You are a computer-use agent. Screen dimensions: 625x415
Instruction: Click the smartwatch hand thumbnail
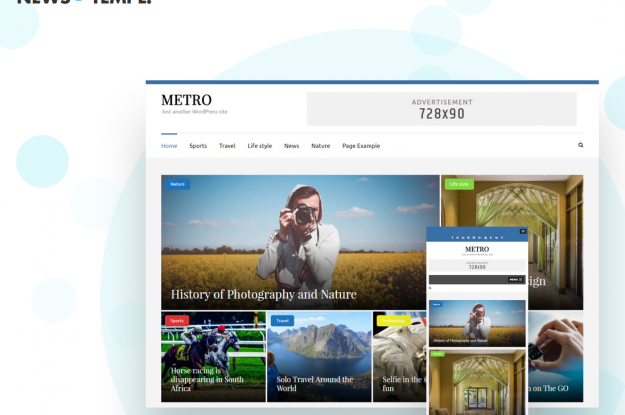coord(555,356)
